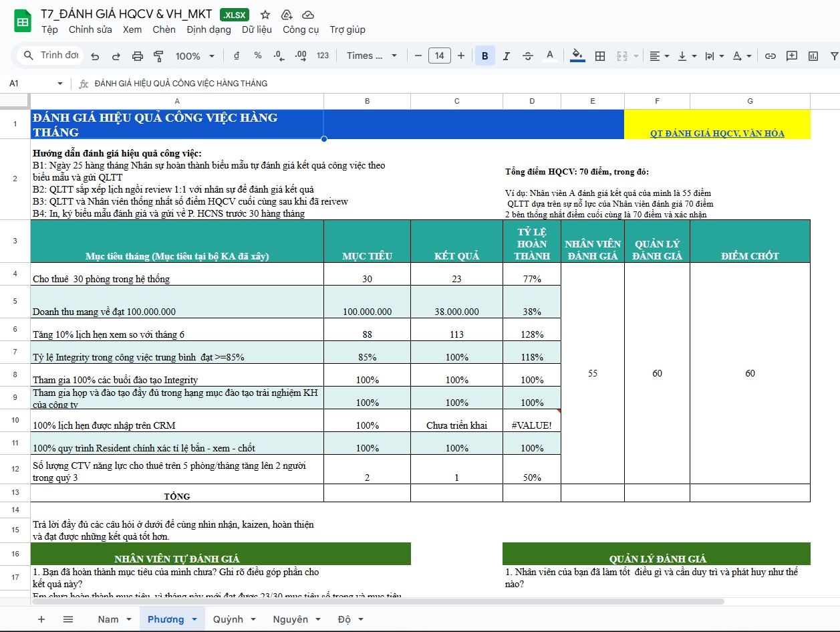Open the QT ĐÁNH GIÁ HQCV, VĂN HÓA link
The width and height of the screenshot is (840, 632).
(717, 133)
